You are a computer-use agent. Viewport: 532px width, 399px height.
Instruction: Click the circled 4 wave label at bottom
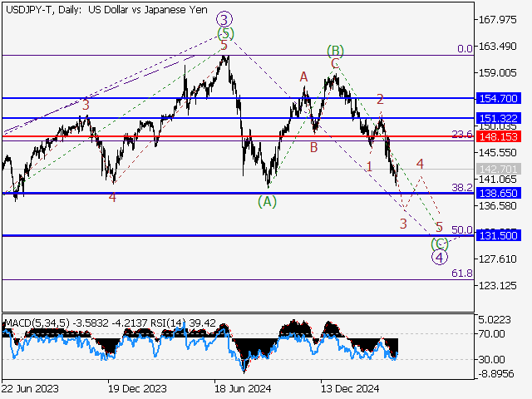439,257
